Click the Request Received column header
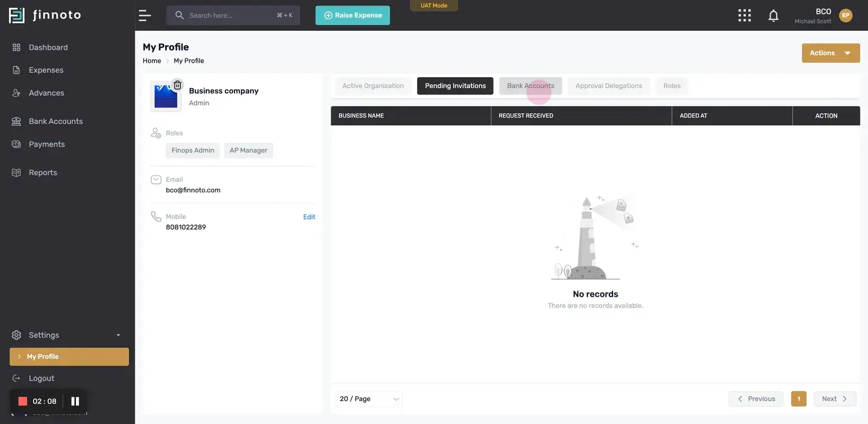Image resolution: width=868 pixels, height=424 pixels. coord(582,116)
